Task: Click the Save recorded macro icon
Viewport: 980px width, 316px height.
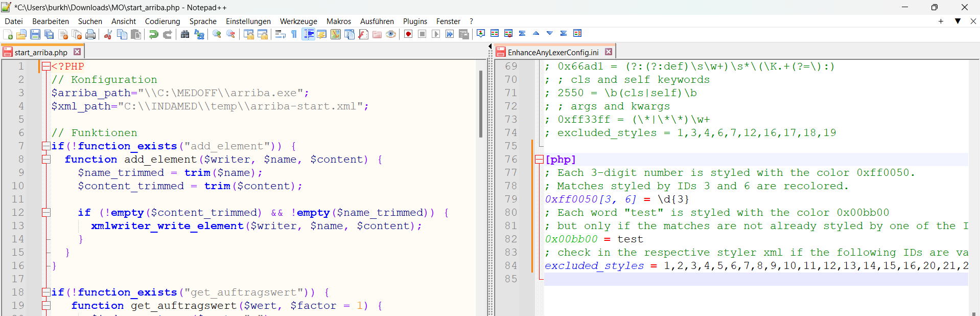Action: (464, 34)
